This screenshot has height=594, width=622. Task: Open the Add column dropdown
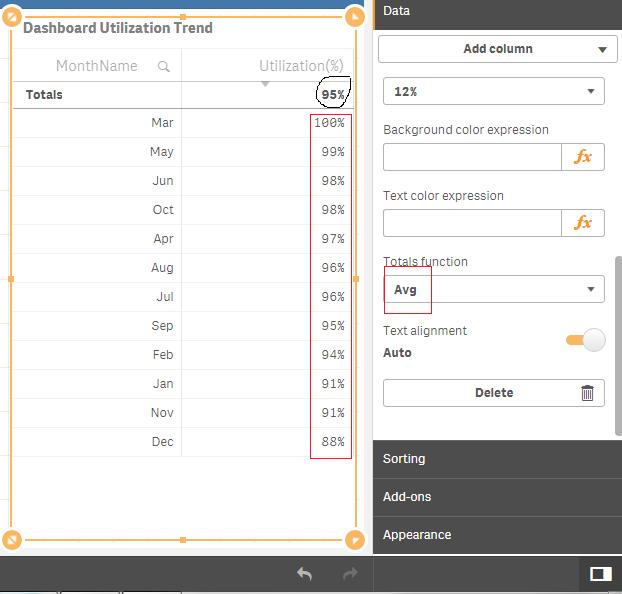tap(494, 49)
